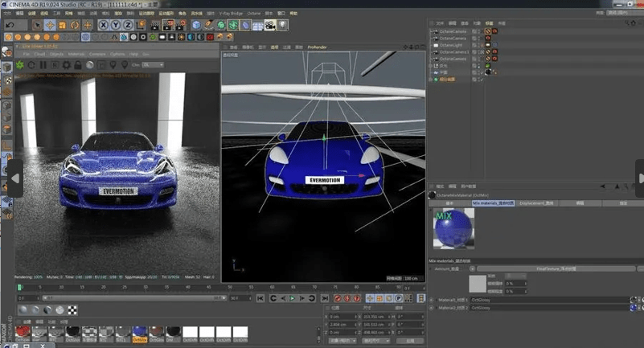Image resolution: width=644 pixels, height=348 pixels.
Task: Open the Cloud menu in Live Viewer
Action: [x=39, y=54]
